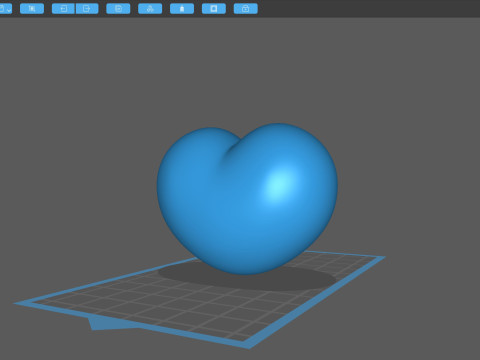This screenshot has width=480, height=360.
Task: Click the lock toolbar icon
Action: coord(246,9)
